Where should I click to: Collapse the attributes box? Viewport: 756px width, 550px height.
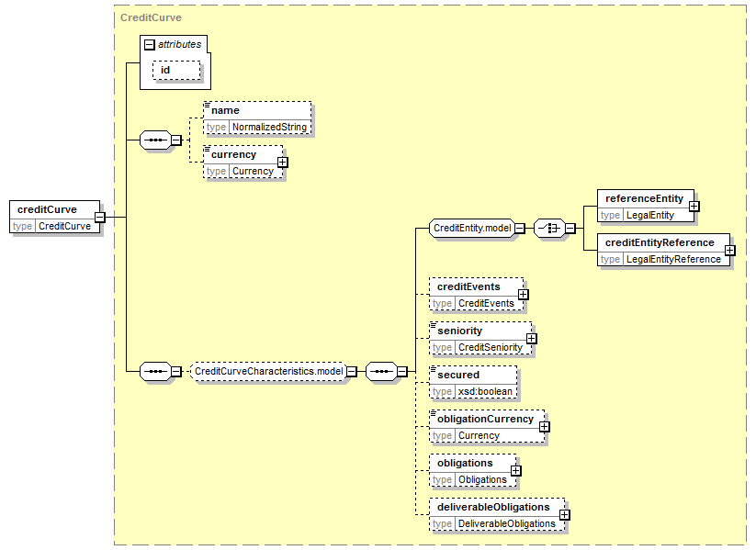[x=150, y=45]
